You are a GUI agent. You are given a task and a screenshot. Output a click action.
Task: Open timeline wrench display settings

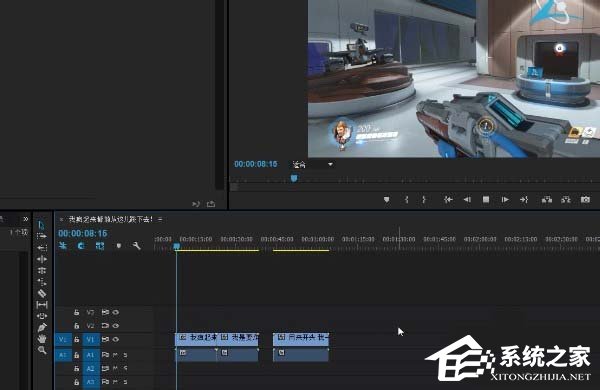coord(137,246)
